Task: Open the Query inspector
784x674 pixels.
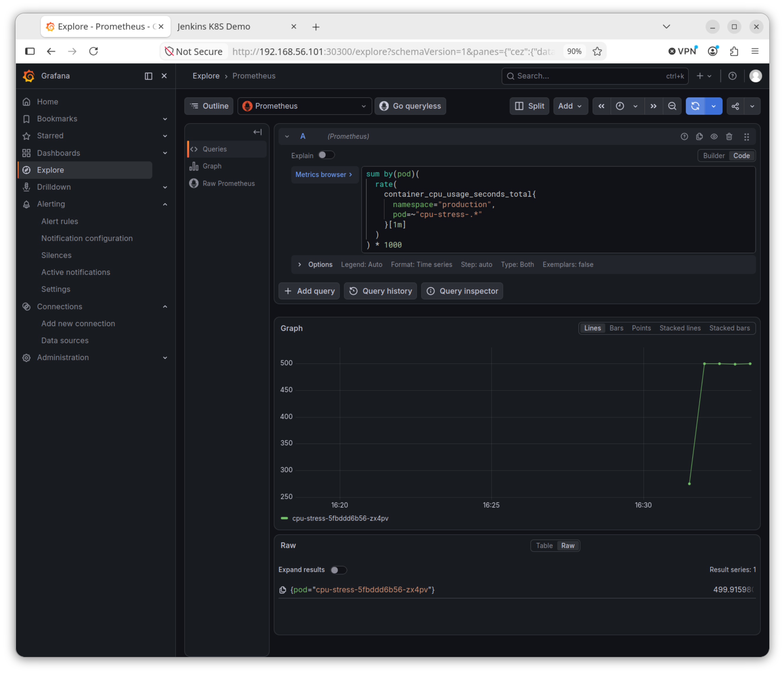Action: coord(462,291)
